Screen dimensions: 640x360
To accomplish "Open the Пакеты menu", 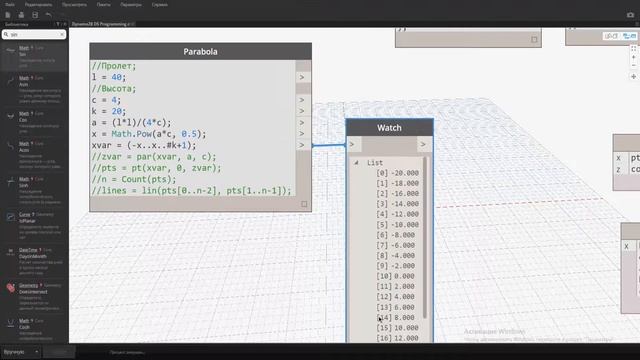I will point(104,4).
